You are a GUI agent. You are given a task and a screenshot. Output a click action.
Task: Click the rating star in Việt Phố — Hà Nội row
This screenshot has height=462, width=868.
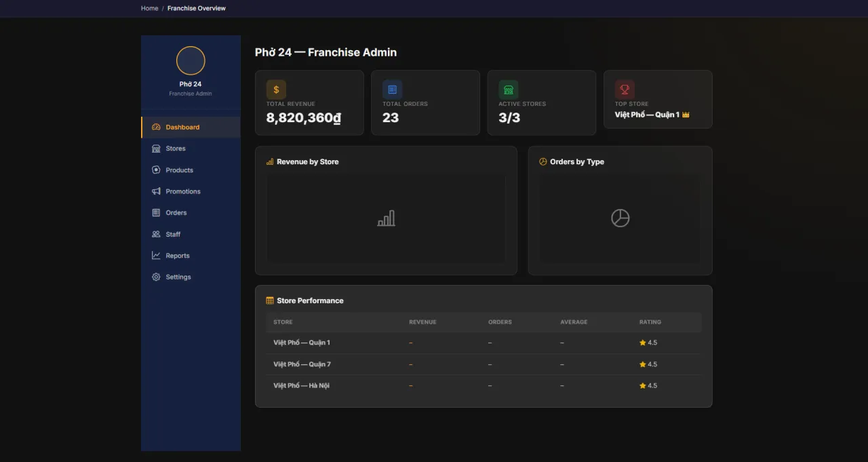pyautogui.click(x=643, y=385)
